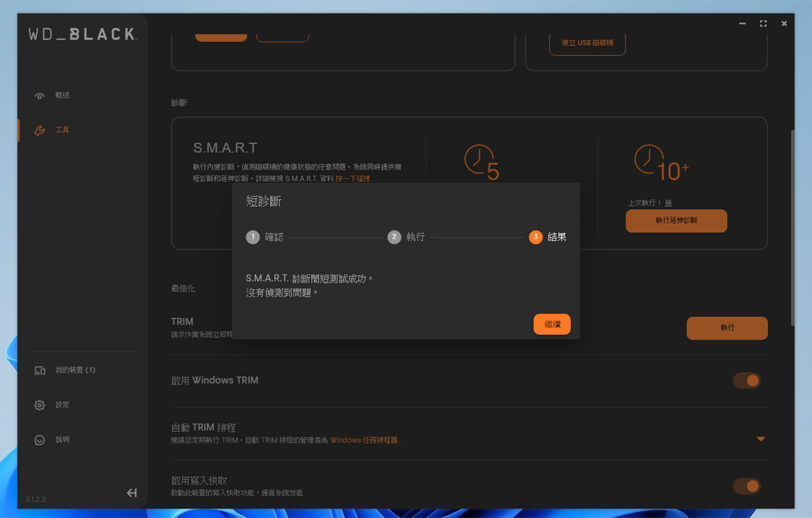Click the 建立 USB 磁碟機 button
812x518 pixels.
point(587,43)
